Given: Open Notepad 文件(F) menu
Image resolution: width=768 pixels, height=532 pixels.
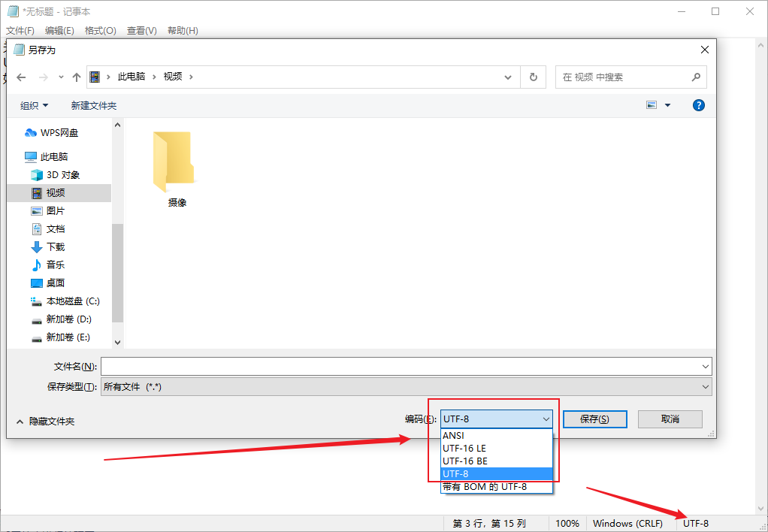Looking at the screenshot, I should [20, 31].
